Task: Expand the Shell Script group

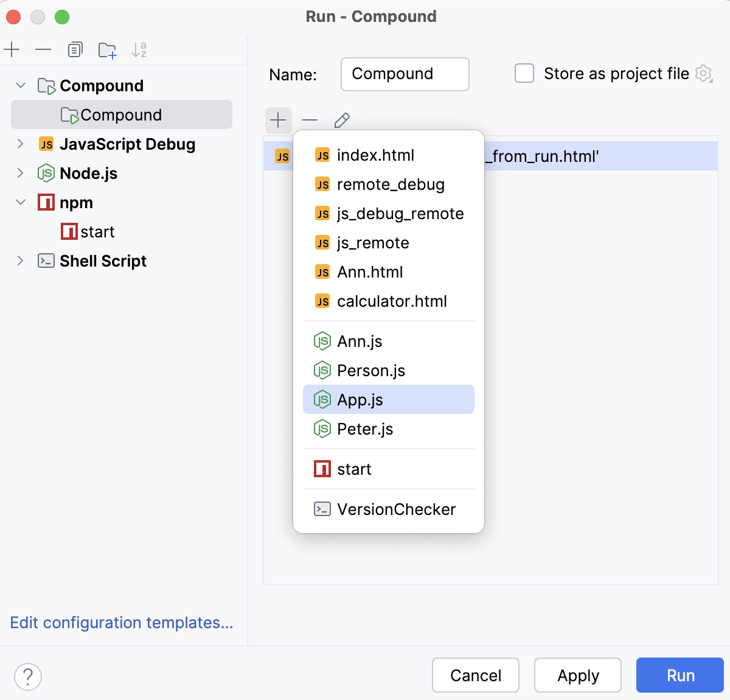Action: tap(21, 261)
